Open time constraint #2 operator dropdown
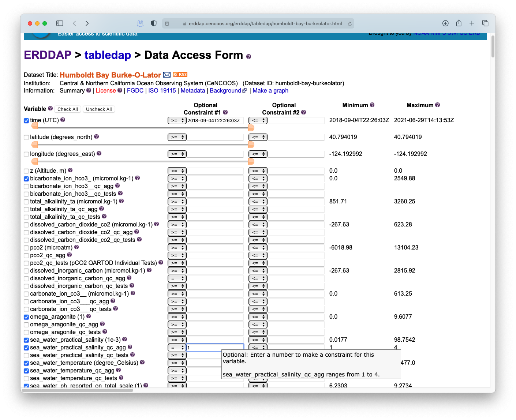The image size is (516, 420). [x=258, y=120]
